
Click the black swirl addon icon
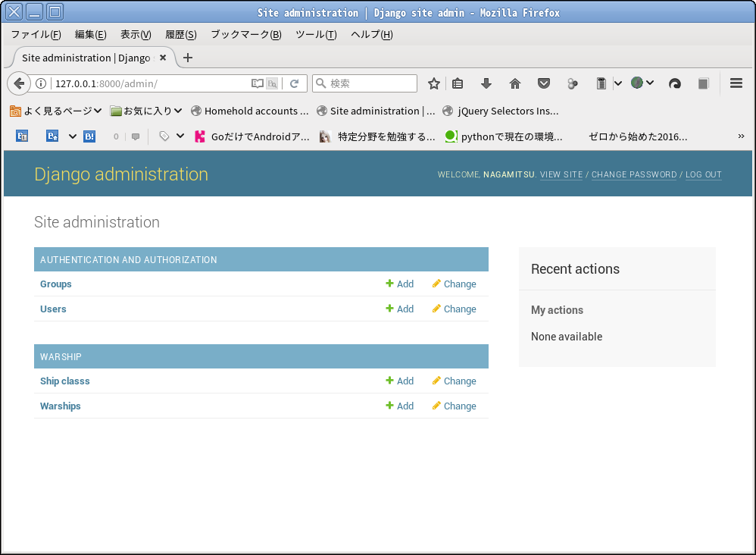tap(674, 83)
